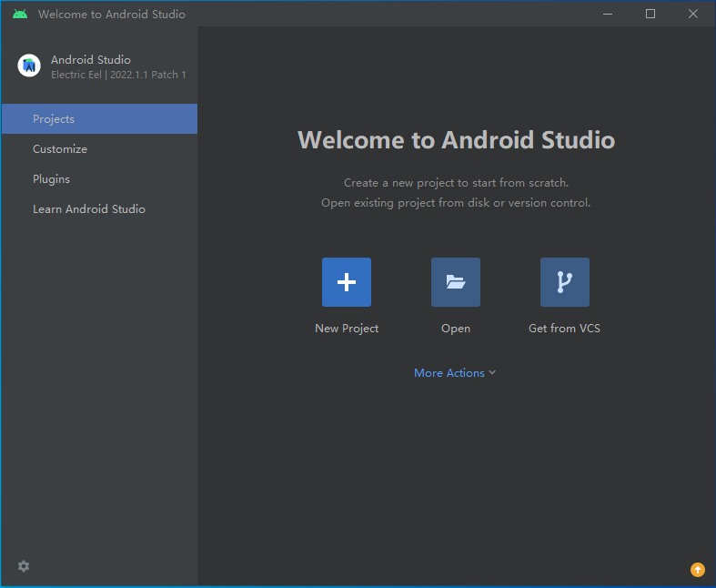Switch to the Customize section
This screenshot has height=588, width=716.
coord(99,149)
